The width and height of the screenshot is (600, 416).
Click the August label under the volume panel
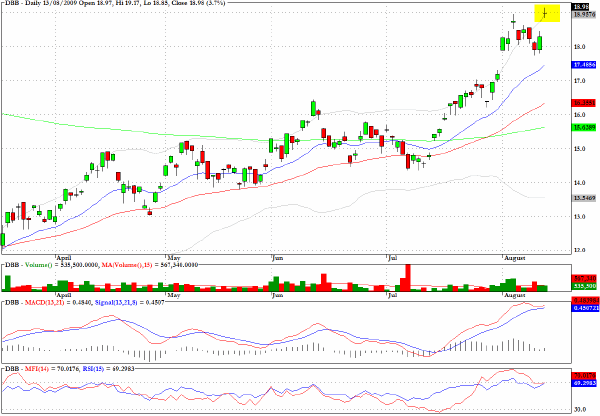515,295
